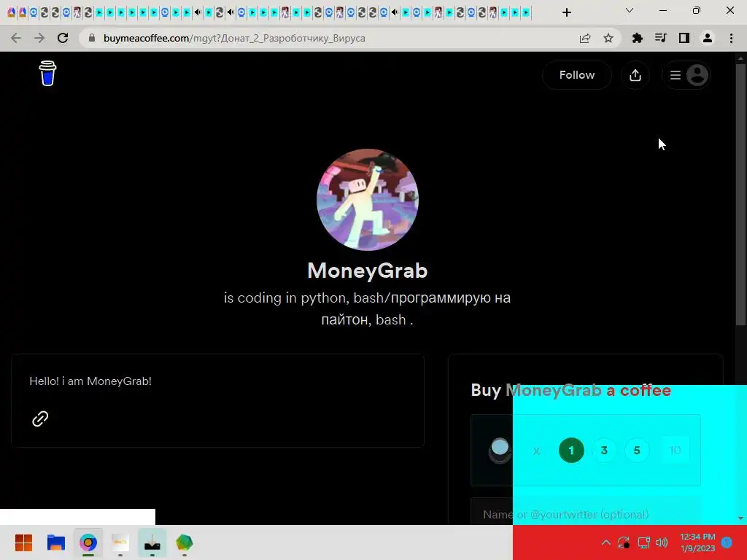Click the download tray app in taskbar
The image size is (747, 560).
click(x=152, y=542)
